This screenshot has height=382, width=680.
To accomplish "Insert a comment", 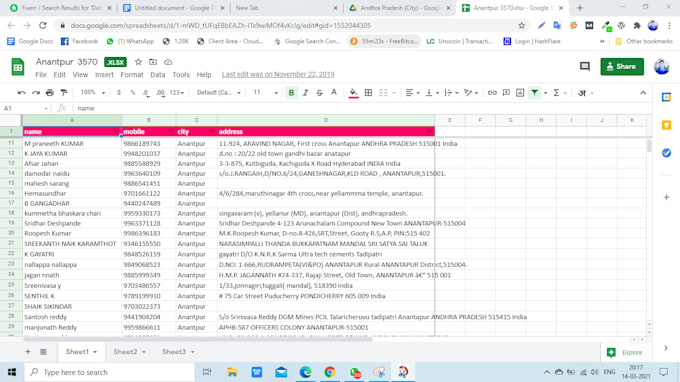I will (x=506, y=93).
